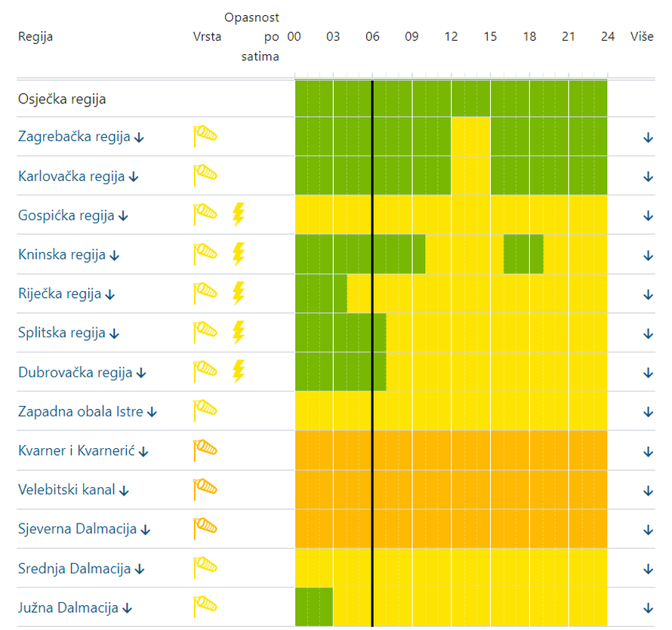Viewport: 672px width, 630px height.
Task: Click the yellow 12-15 block for Zagrebačka regija
Action: (470, 137)
